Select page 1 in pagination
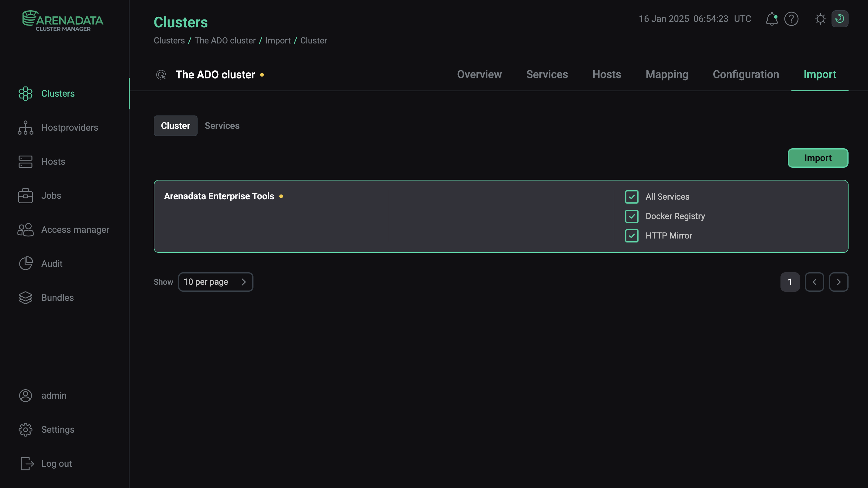868x488 pixels. 790,282
